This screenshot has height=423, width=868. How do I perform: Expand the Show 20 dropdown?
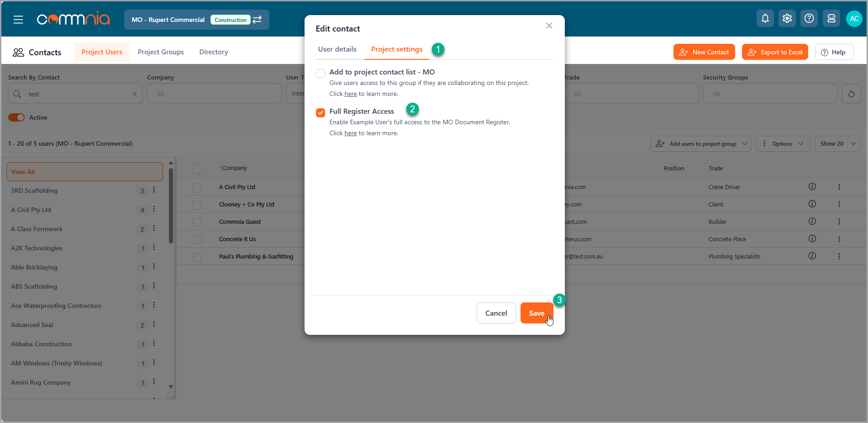pos(837,144)
